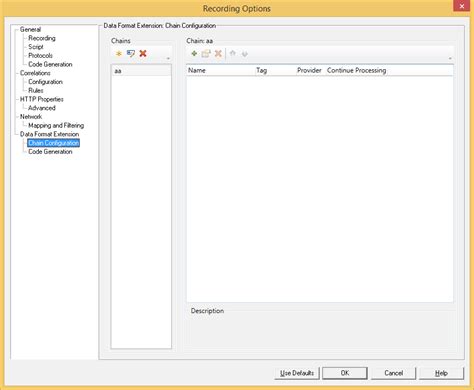Viewport: 474px width, 390px height.
Task: Click the Tag column header
Action: coord(275,70)
